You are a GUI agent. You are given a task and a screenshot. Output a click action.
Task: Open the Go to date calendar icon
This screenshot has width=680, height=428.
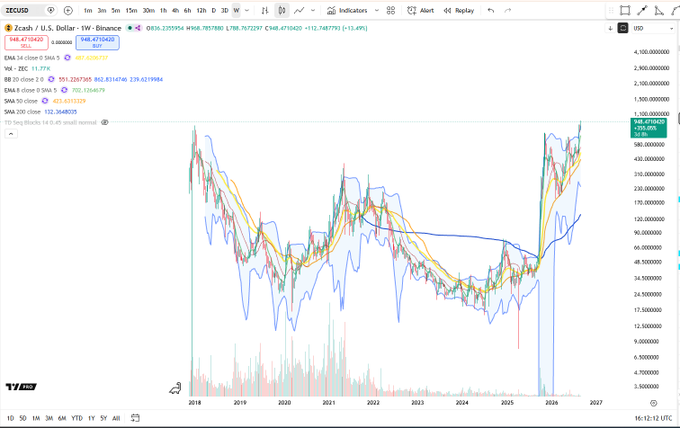point(135,418)
